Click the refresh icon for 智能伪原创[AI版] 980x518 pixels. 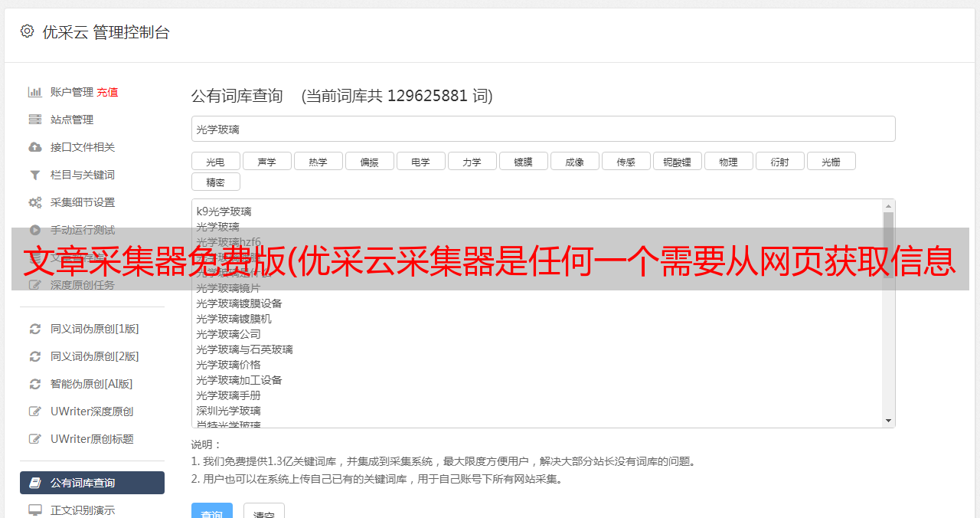(x=34, y=384)
